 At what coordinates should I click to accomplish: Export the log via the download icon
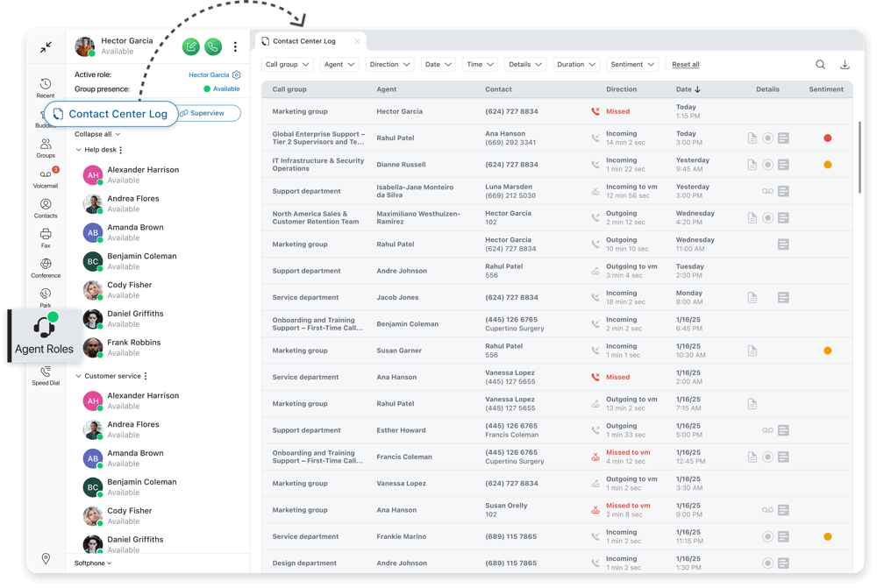click(845, 64)
